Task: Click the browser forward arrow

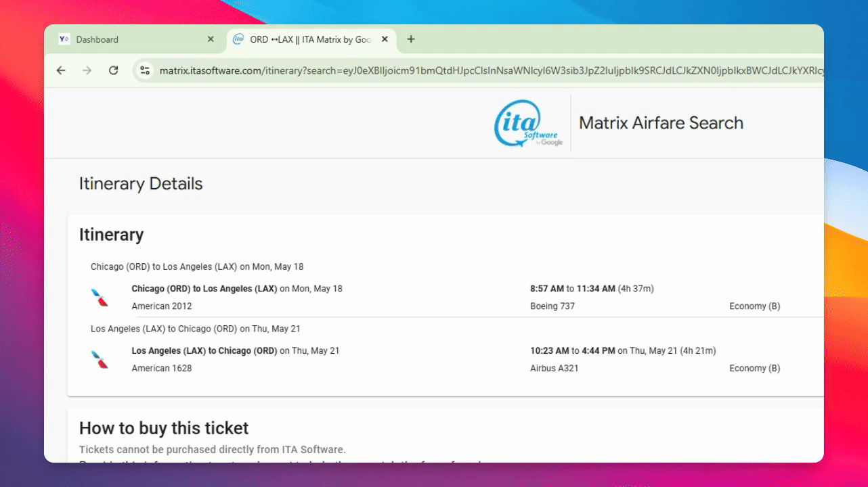Action: (87, 70)
